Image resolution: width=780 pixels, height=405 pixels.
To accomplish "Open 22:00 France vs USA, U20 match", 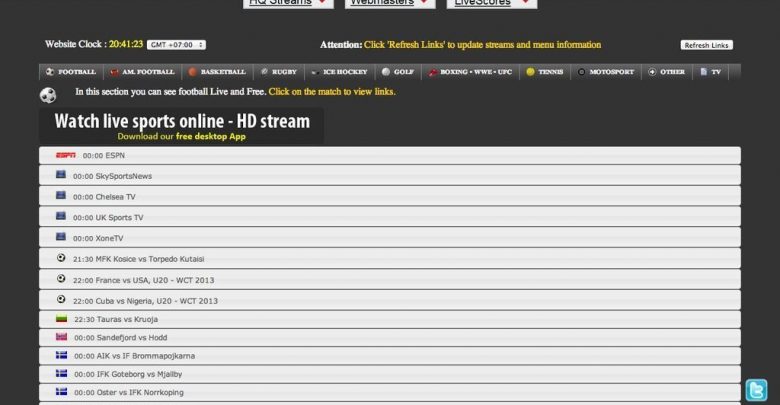I will [x=390, y=280].
